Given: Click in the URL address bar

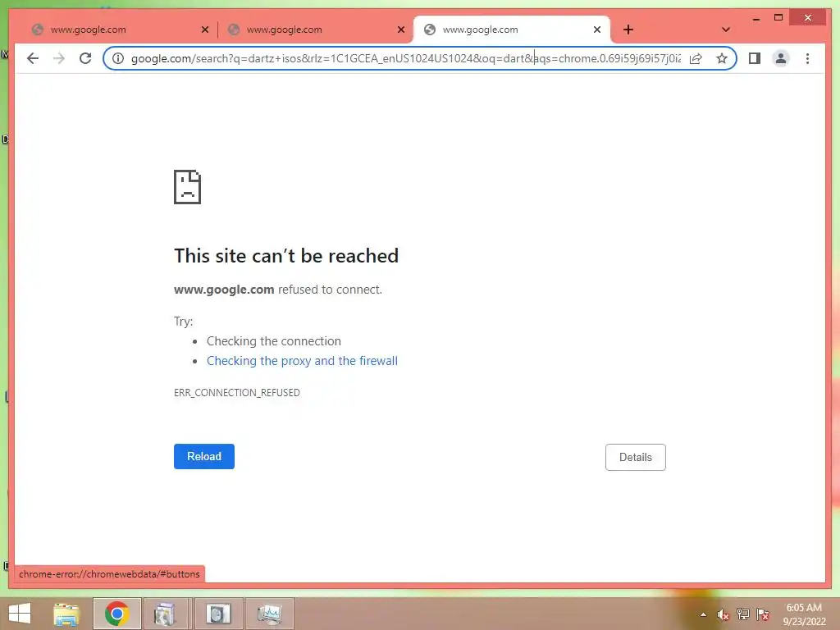Looking at the screenshot, I should coord(405,58).
